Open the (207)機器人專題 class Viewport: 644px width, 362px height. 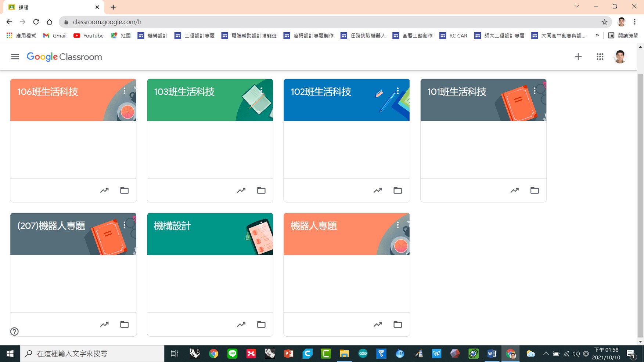[51, 226]
